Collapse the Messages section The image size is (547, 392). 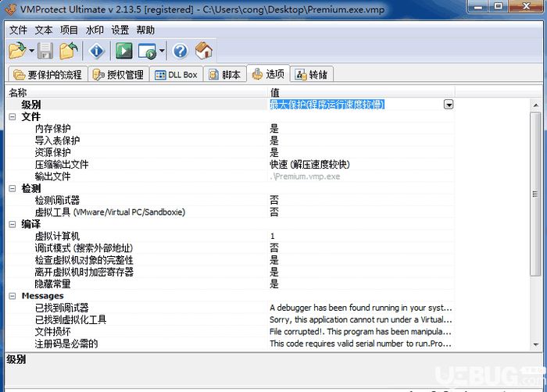(x=13, y=296)
